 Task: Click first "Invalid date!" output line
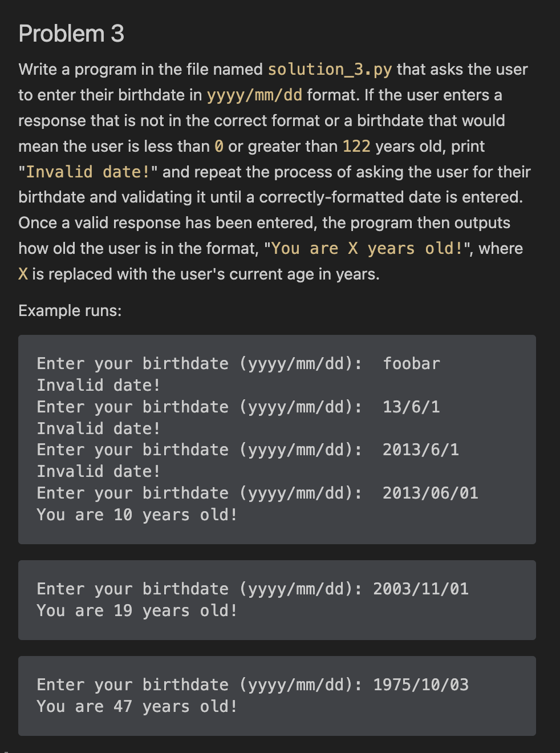click(x=99, y=385)
